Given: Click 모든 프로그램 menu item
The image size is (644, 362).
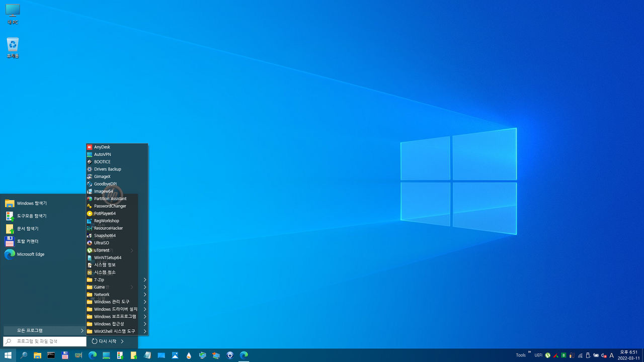Looking at the screenshot, I should tap(44, 330).
